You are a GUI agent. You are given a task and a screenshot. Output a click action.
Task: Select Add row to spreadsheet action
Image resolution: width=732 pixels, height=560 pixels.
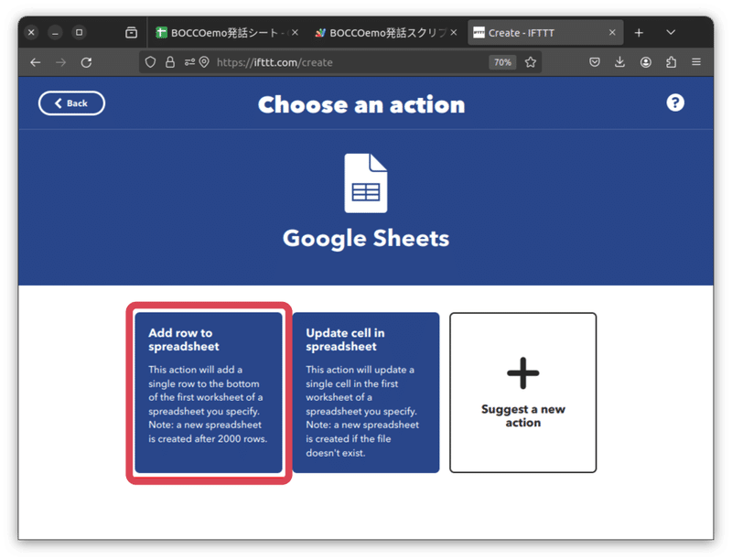[209, 393]
